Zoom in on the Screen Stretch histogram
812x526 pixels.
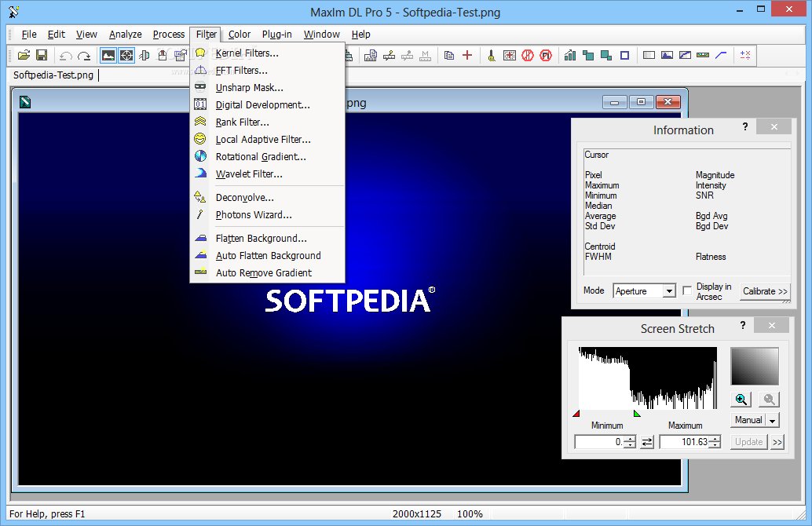pyautogui.click(x=741, y=399)
